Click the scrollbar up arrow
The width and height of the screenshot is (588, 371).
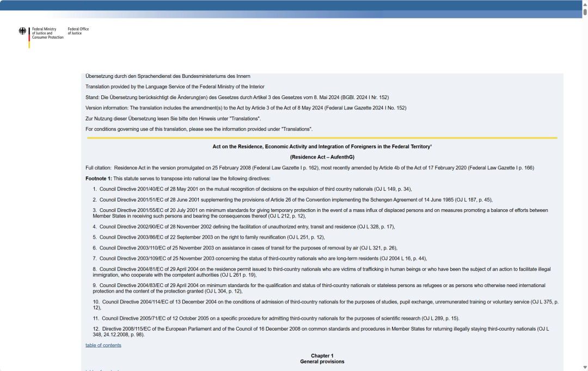click(x=585, y=4)
